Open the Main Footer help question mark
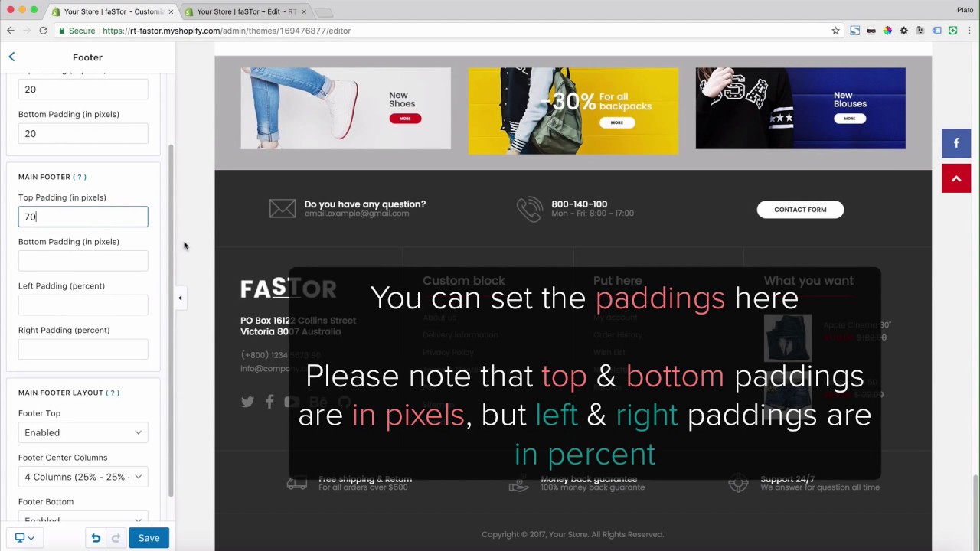This screenshot has width=980, height=551. pyautogui.click(x=80, y=177)
